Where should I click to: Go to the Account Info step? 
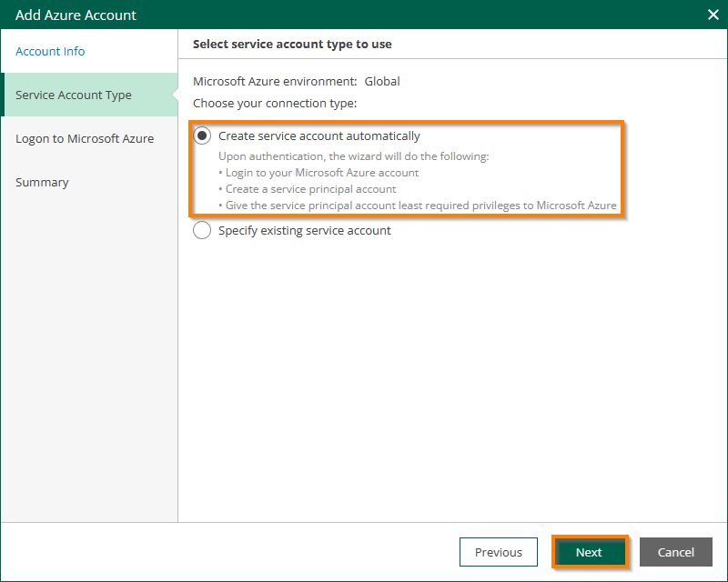coord(50,52)
